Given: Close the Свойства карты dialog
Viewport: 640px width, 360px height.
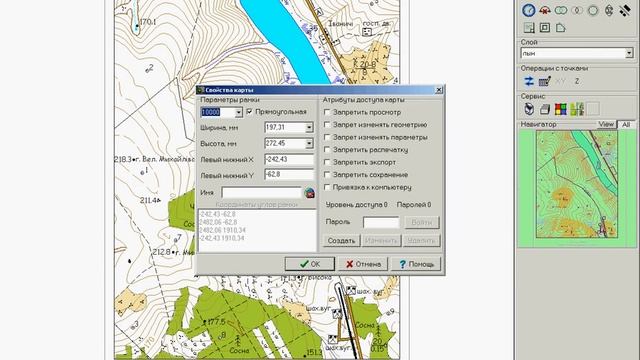Looking at the screenshot, I should point(439,90).
